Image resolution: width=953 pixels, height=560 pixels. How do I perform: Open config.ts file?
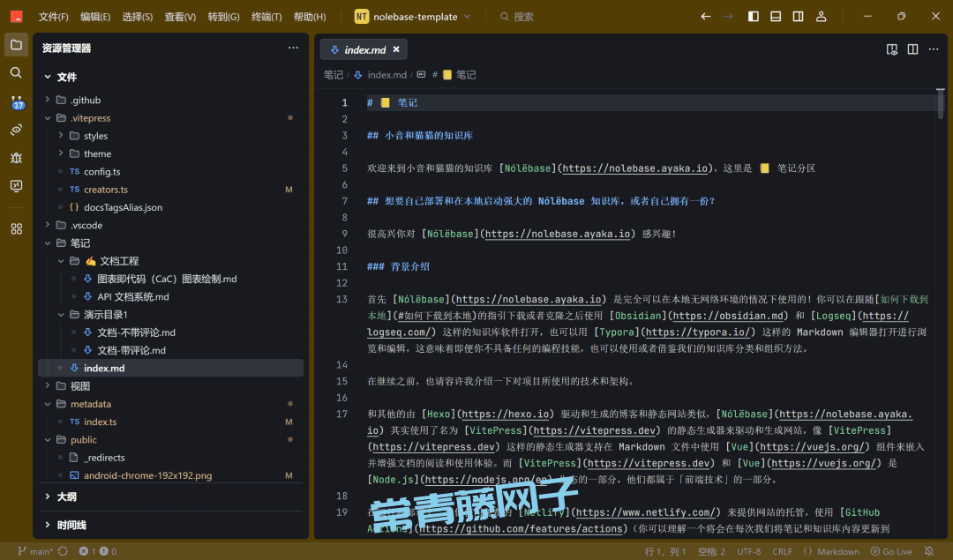click(x=170, y=171)
